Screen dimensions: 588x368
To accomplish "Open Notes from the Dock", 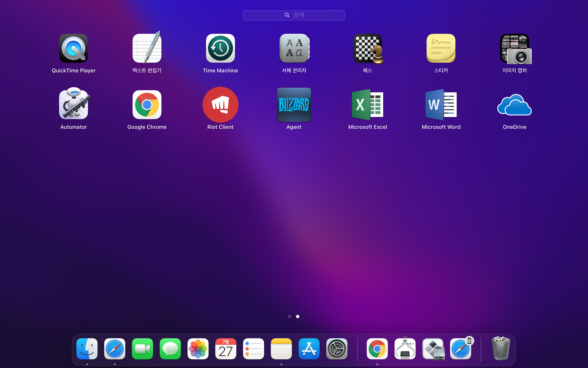I will (x=281, y=349).
